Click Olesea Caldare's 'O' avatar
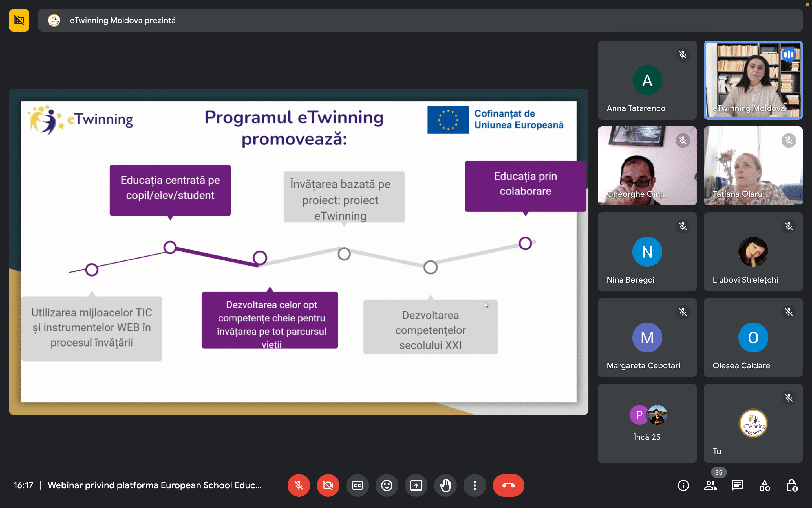812x508 pixels. pyautogui.click(x=753, y=337)
